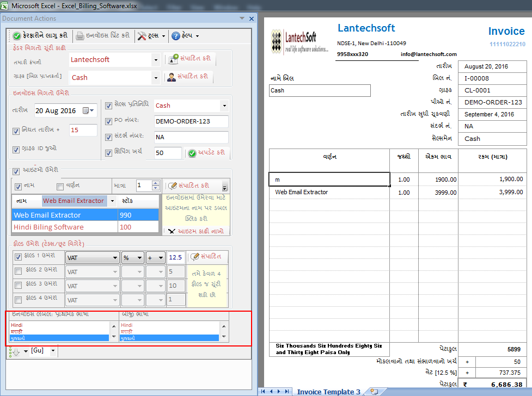Toggle the sales representative checkbox

108,106
